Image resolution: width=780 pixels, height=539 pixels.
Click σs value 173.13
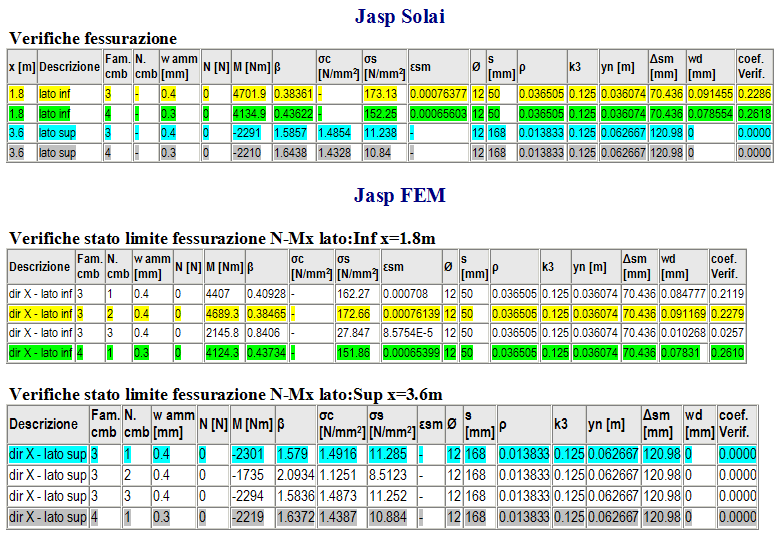tap(380, 93)
